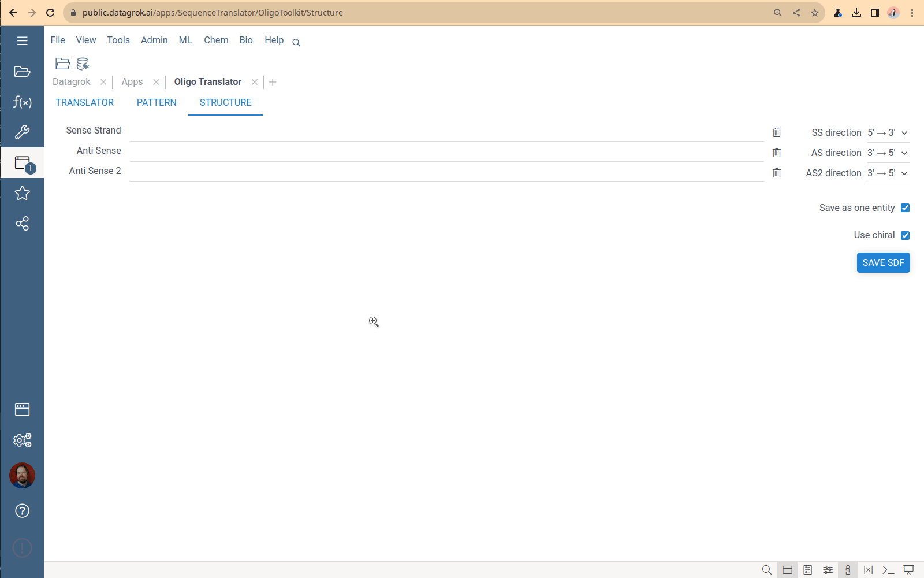
Task: Click the Anti Sense input field
Action: click(x=446, y=151)
